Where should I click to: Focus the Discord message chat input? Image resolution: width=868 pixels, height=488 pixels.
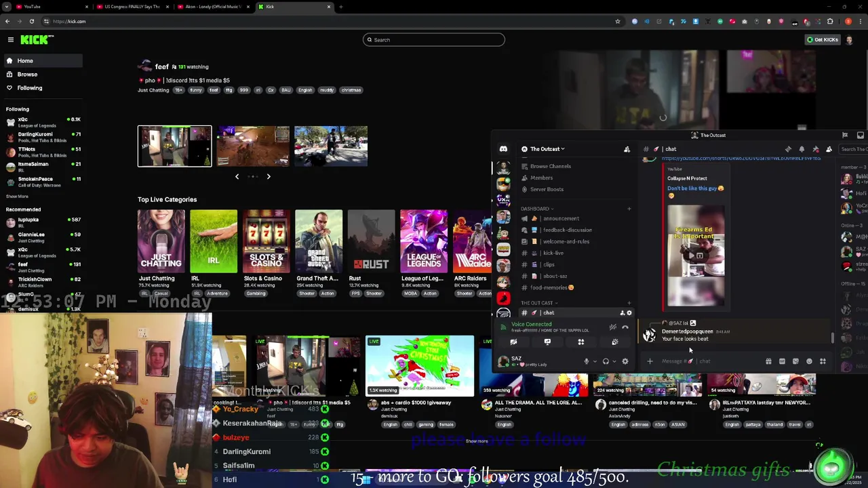[x=709, y=362]
